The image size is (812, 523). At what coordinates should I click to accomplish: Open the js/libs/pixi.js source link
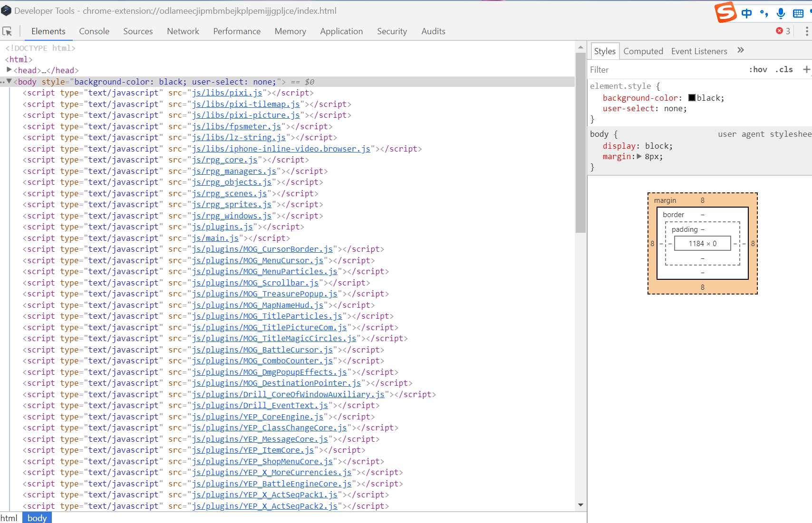pos(227,93)
